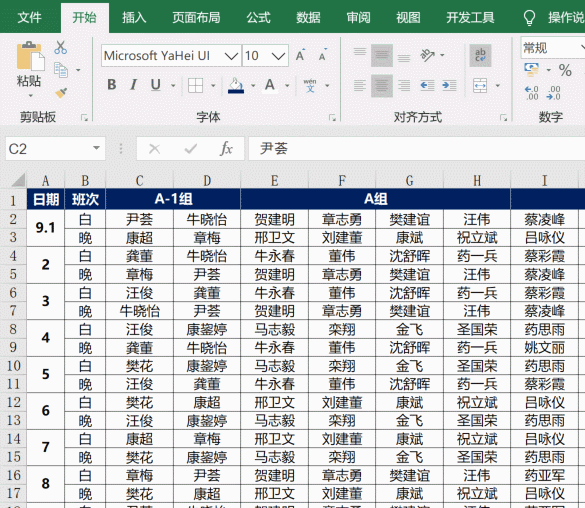Screen dimensions: 585x508
Task: Open the font name dropdown
Action: pyautogui.click(x=231, y=56)
